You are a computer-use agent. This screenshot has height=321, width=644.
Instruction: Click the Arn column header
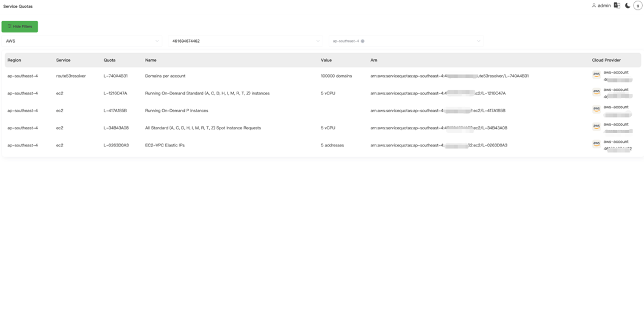[x=374, y=60]
